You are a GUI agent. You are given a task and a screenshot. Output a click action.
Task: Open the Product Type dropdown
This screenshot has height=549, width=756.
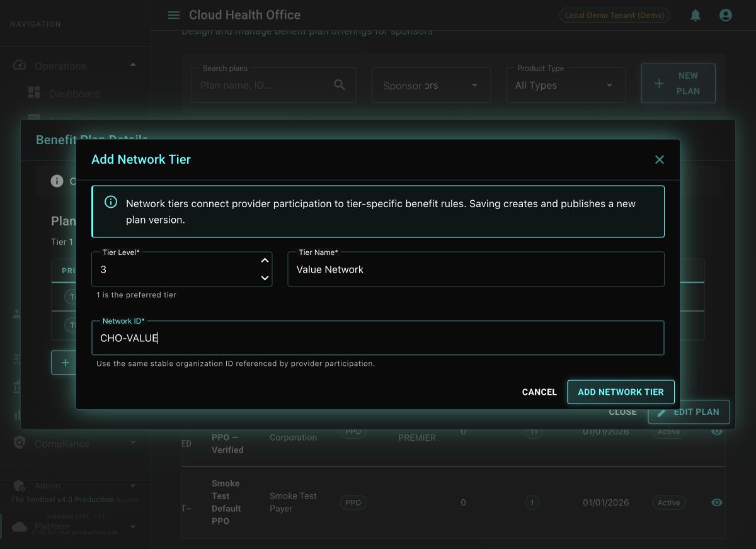point(566,85)
